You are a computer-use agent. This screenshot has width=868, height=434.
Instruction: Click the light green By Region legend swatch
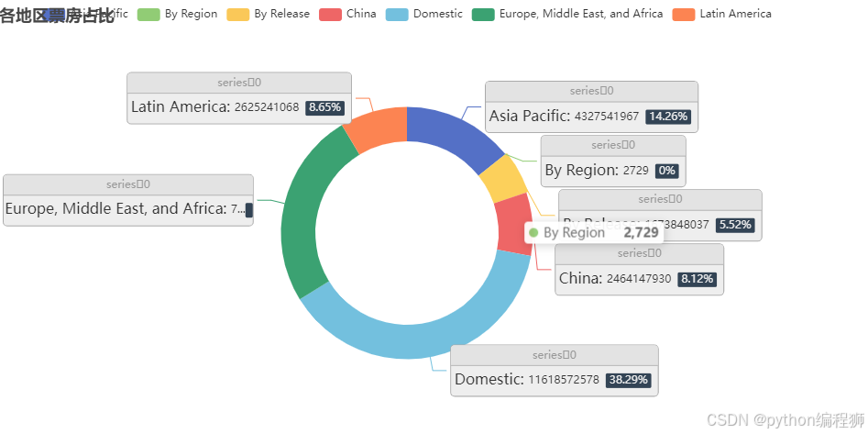[x=148, y=15]
